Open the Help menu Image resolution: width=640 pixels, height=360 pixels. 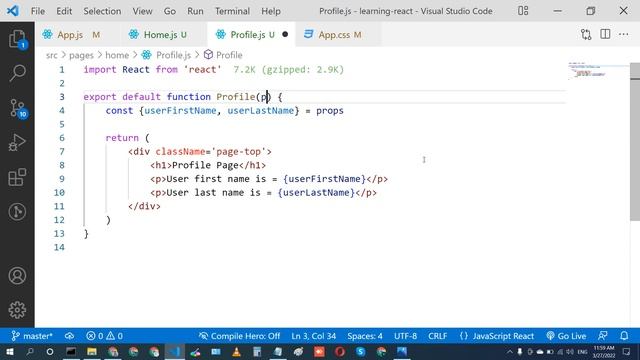(271, 11)
